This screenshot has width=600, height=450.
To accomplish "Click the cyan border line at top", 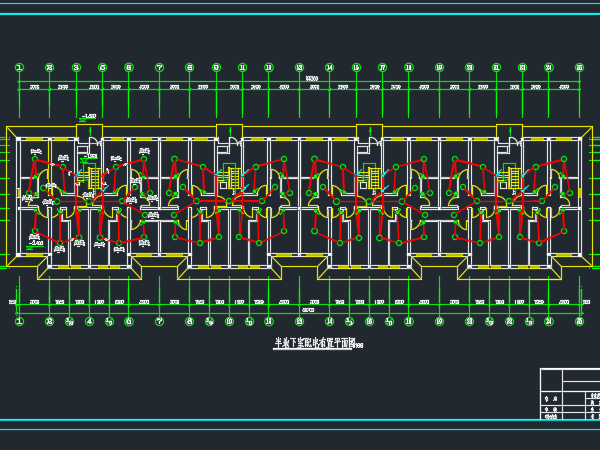I will point(300,14).
